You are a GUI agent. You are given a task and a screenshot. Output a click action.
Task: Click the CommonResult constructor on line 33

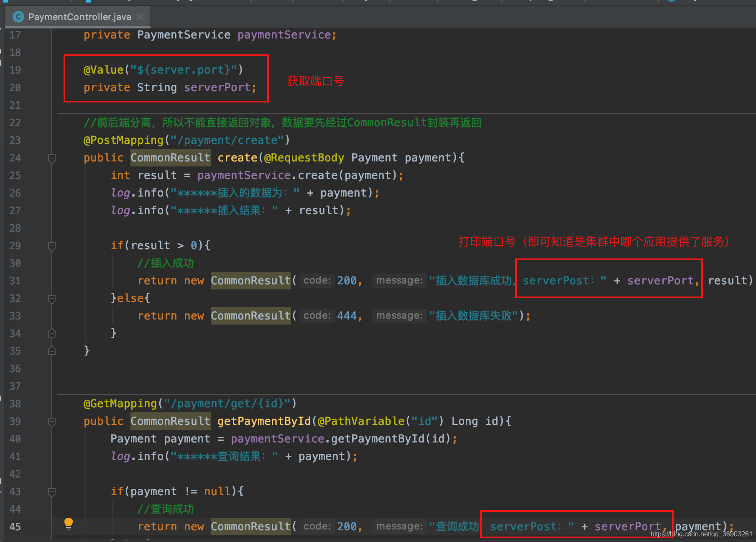coord(250,316)
